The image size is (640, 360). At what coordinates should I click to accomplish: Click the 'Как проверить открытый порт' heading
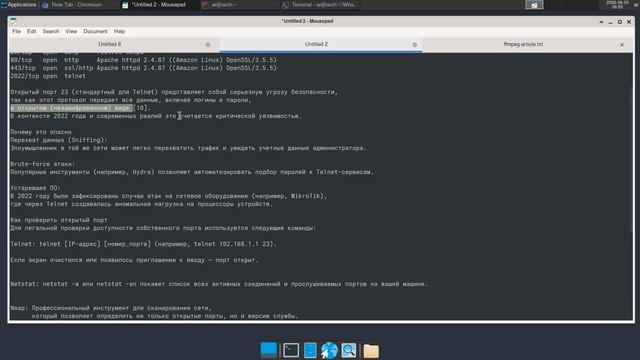[x=59, y=220]
